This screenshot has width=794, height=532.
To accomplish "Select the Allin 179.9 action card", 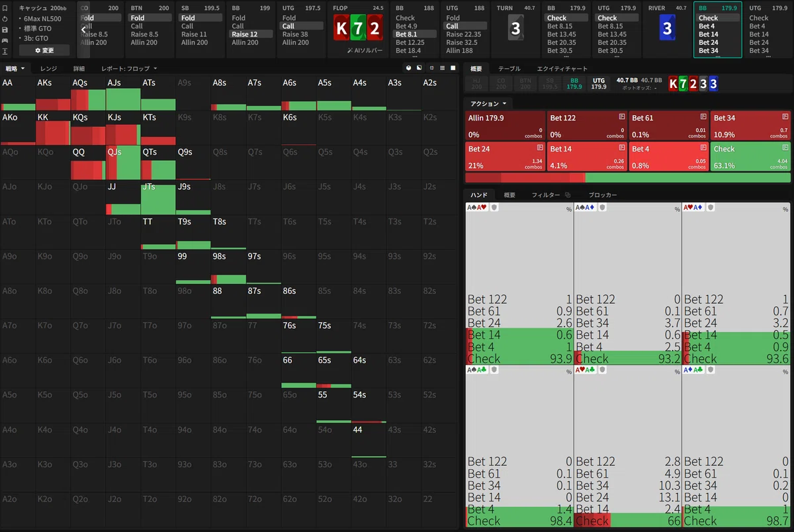I will tap(505, 125).
